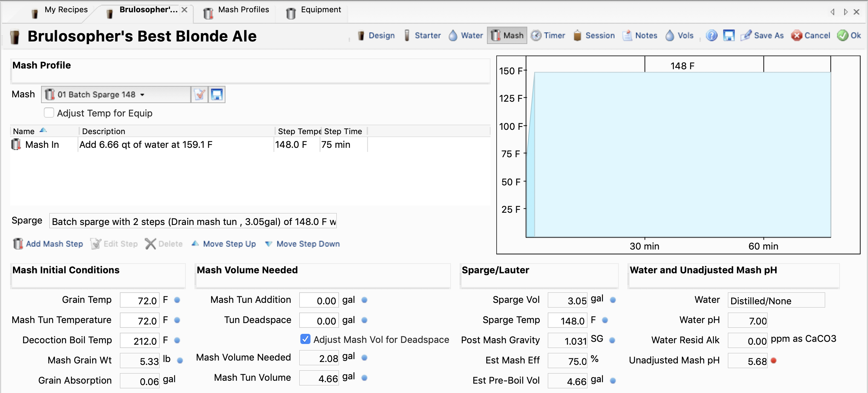The width and height of the screenshot is (868, 393).
Task: Click the Decoction Boil Temp field
Action: point(140,341)
